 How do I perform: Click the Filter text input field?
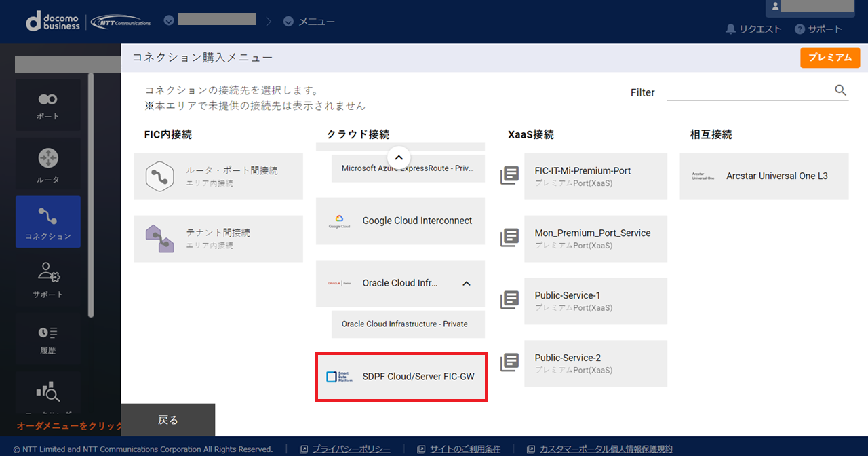pyautogui.click(x=749, y=92)
